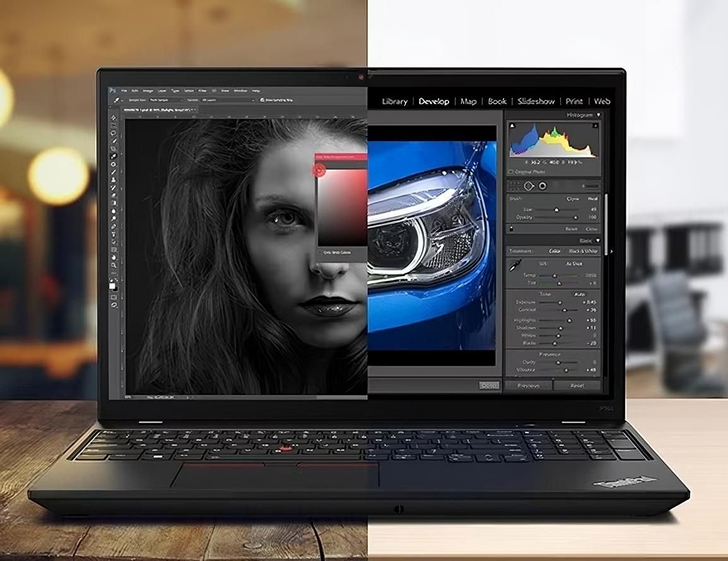
Task: Open the Sample Size dropdown
Action: point(166,100)
